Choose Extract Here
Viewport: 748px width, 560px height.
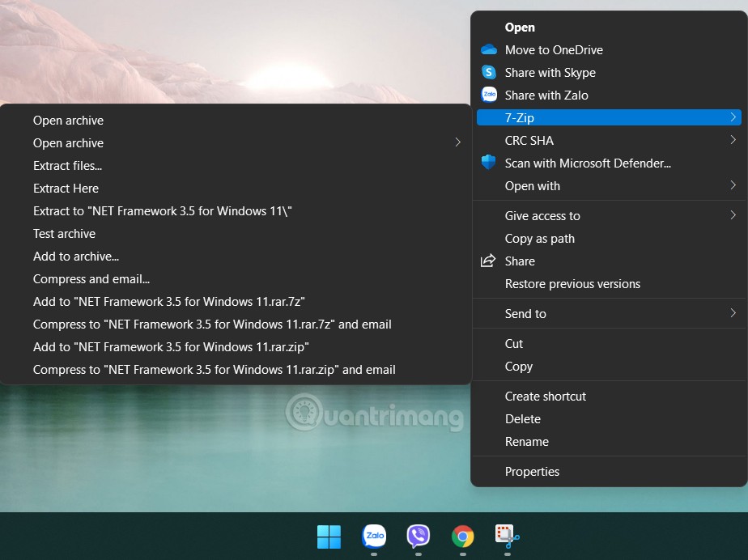click(236, 188)
